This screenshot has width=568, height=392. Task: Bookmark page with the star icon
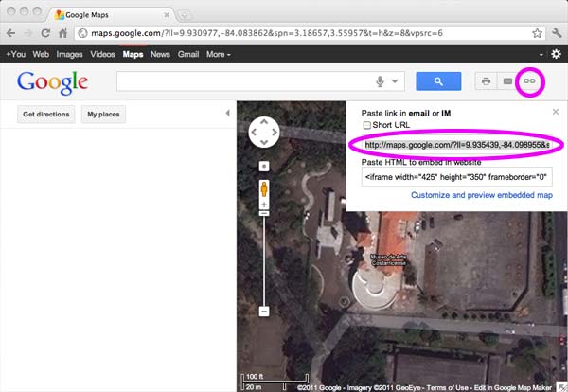(x=537, y=33)
